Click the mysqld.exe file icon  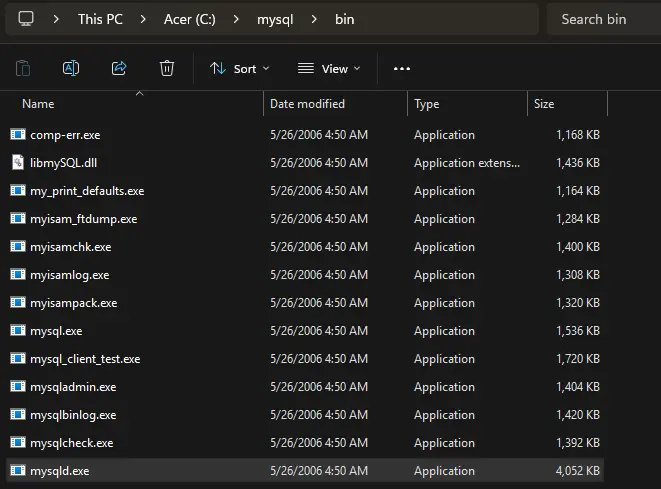click(18, 470)
